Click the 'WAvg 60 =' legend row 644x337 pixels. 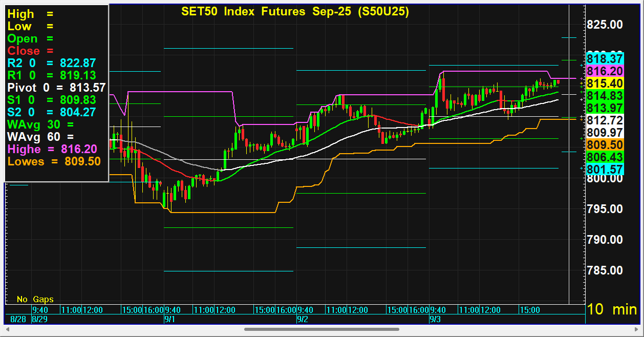click(40, 137)
